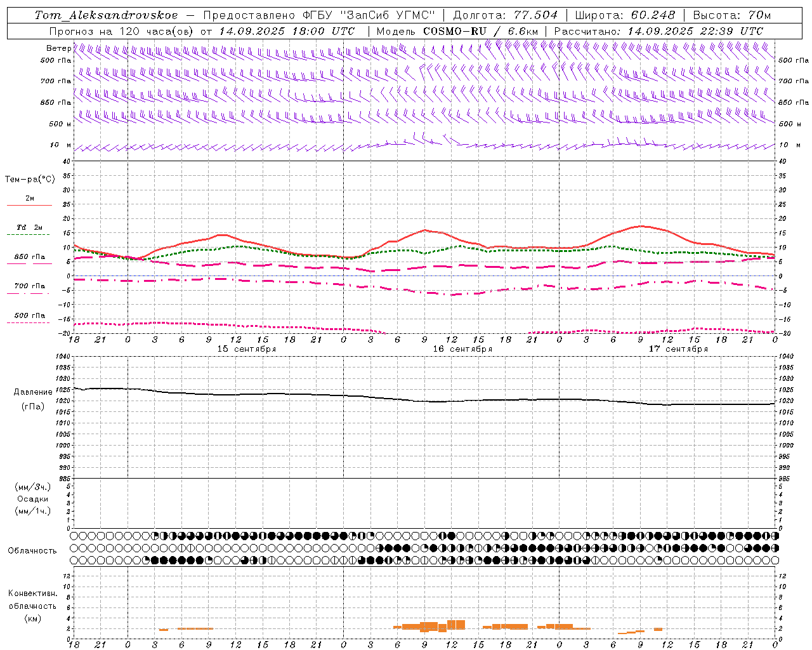
Task: Select the Широта: 60.248 latitude value
Action: tap(625, 15)
